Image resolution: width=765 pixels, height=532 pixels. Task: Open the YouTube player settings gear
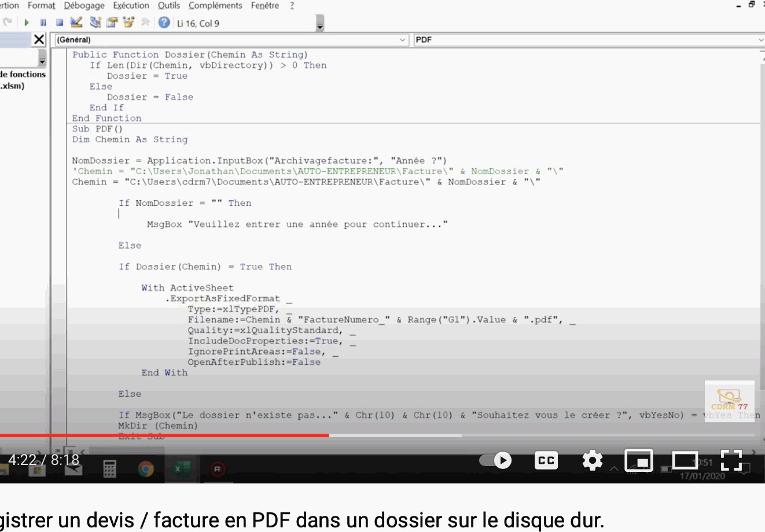[x=592, y=460]
